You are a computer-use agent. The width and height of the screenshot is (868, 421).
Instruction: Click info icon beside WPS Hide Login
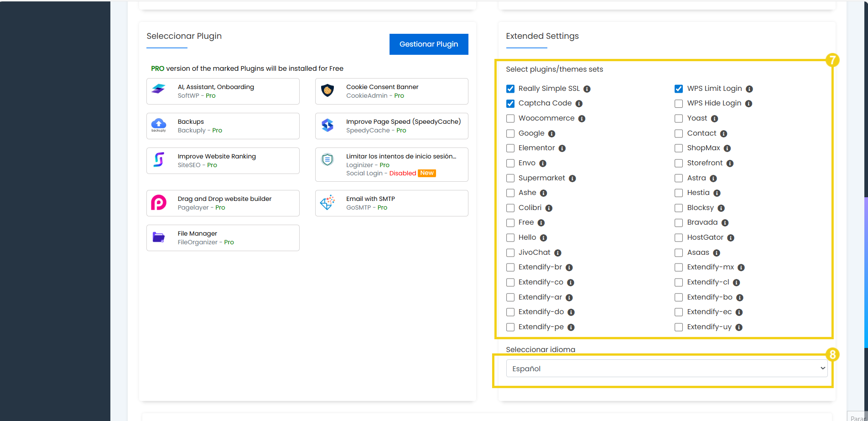pyautogui.click(x=748, y=104)
